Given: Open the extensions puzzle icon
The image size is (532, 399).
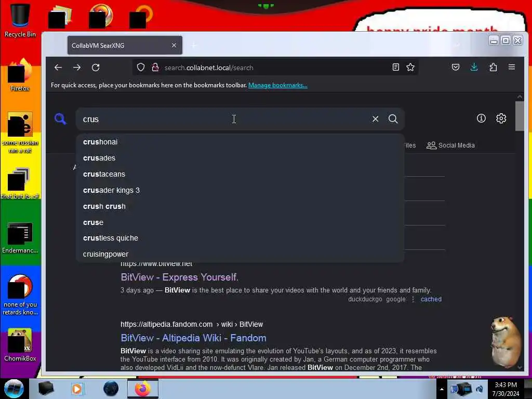Looking at the screenshot, I should [x=493, y=67].
